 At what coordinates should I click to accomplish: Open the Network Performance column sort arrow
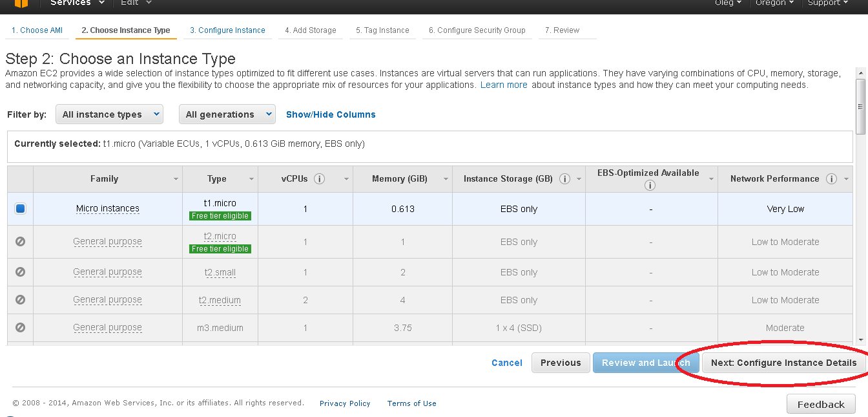pos(846,179)
